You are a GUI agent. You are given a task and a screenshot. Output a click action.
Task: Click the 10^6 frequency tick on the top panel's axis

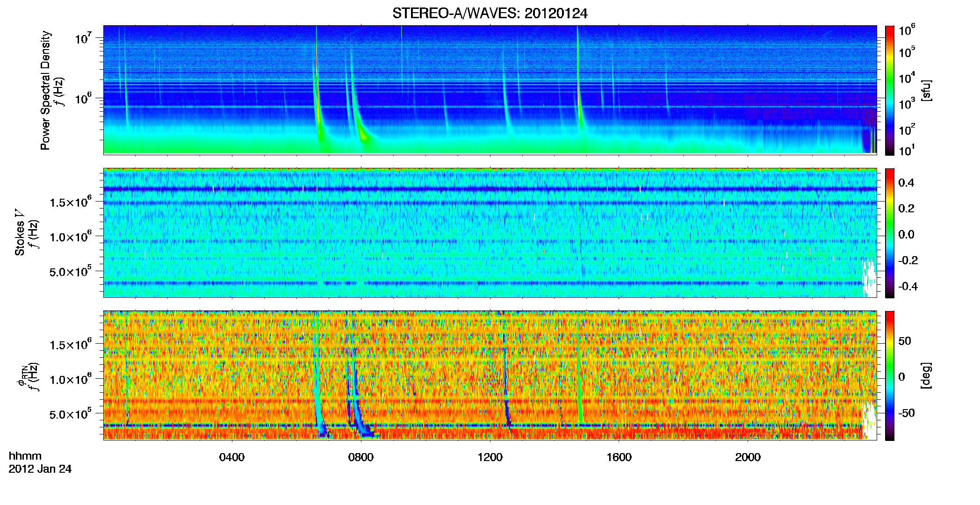click(x=83, y=98)
